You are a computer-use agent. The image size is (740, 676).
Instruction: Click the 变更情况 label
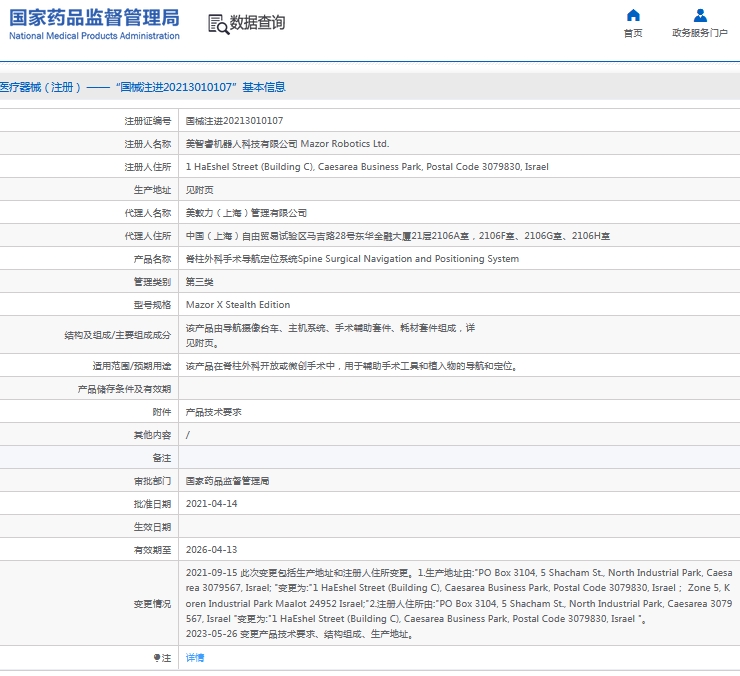point(152,604)
